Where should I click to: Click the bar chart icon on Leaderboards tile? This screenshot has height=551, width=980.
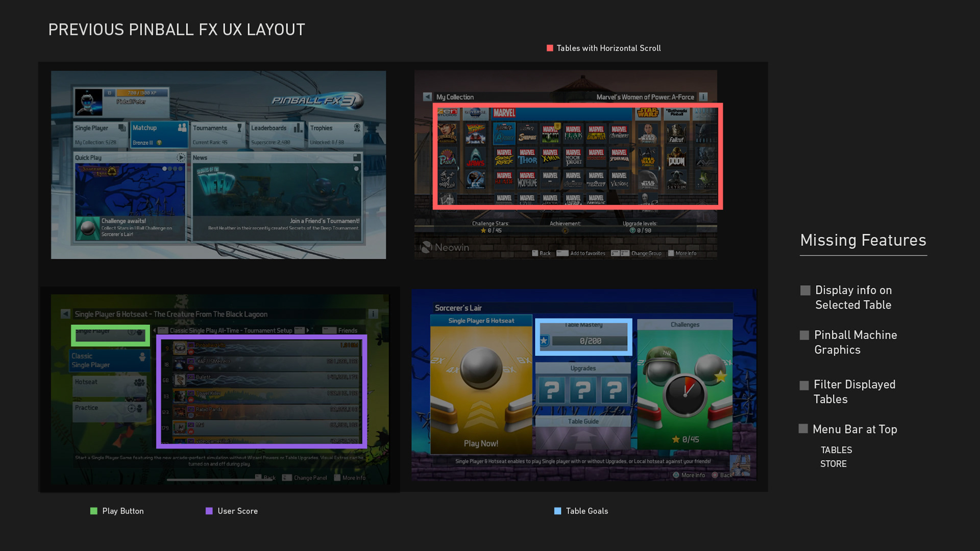coord(298,128)
